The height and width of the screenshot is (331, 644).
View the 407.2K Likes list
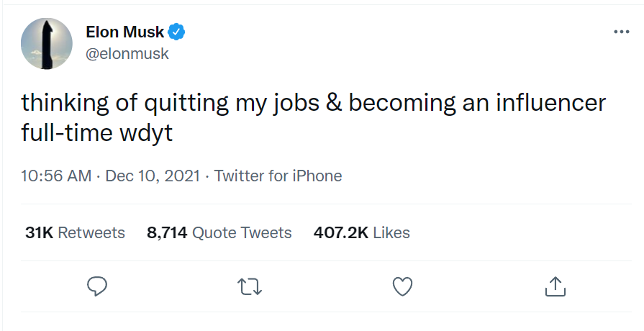coord(361,232)
